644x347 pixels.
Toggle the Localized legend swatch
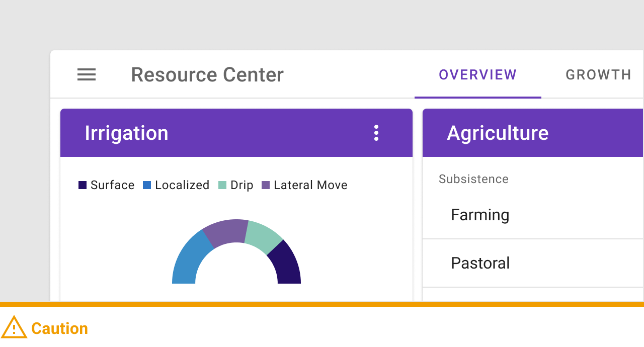(147, 185)
